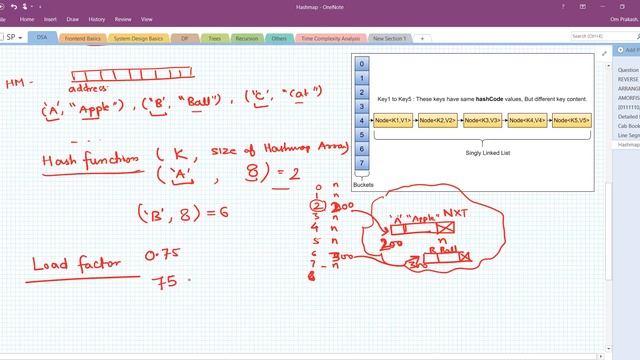
Task: Open the Home ribbon tab
Action: pos(27,19)
